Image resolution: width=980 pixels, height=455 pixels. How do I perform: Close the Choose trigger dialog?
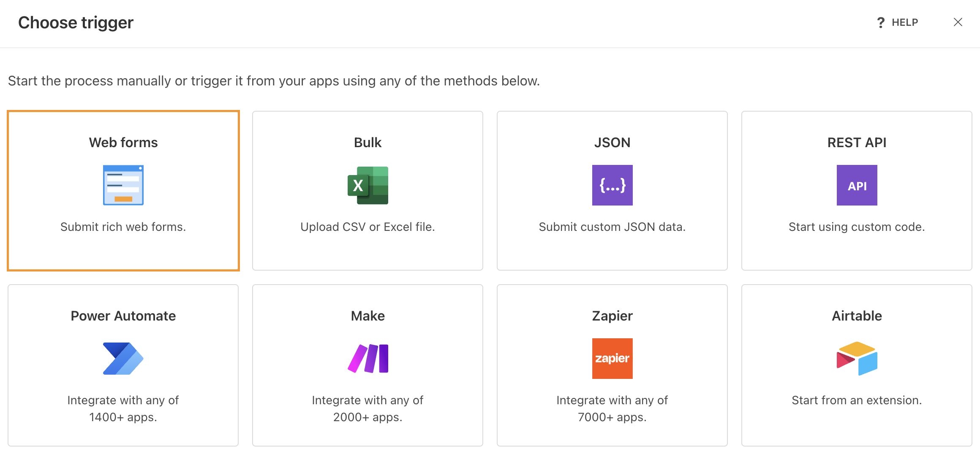point(958,22)
